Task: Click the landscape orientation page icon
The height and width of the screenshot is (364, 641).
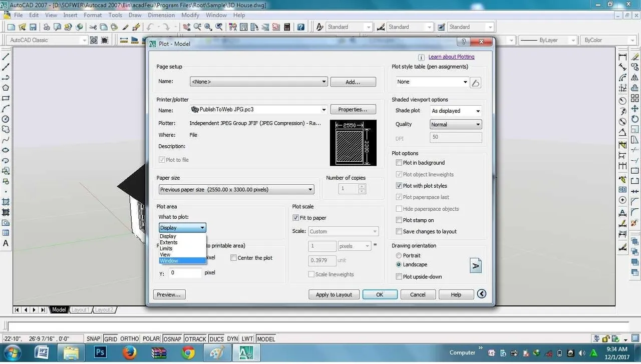Action: pos(476,265)
